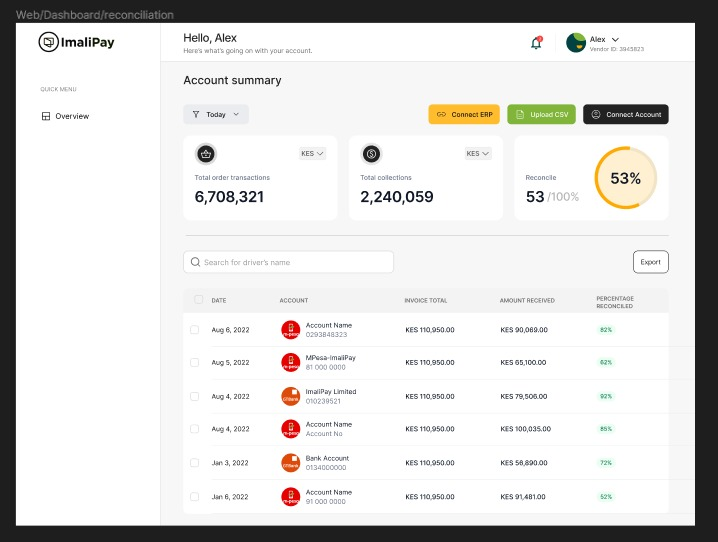Check the Aug 5, 2022 row checkbox
The width and height of the screenshot is (718, 542).
point(195,362)
